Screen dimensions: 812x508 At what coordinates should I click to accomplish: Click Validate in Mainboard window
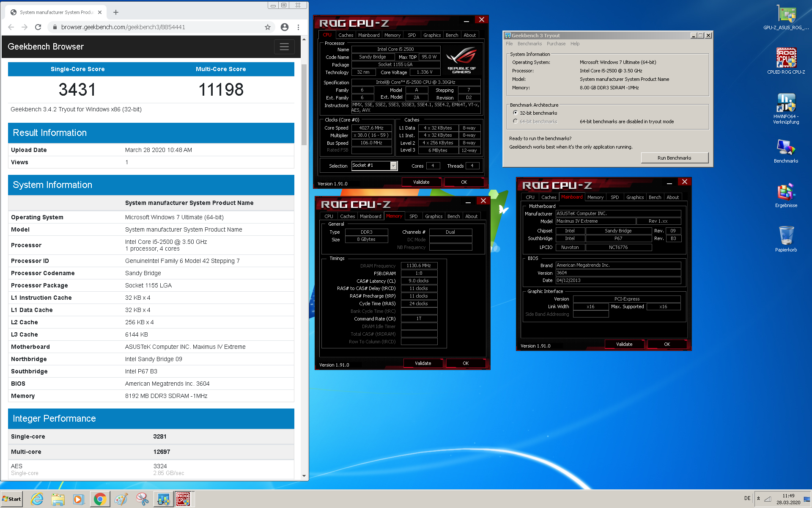click(624, 344)
